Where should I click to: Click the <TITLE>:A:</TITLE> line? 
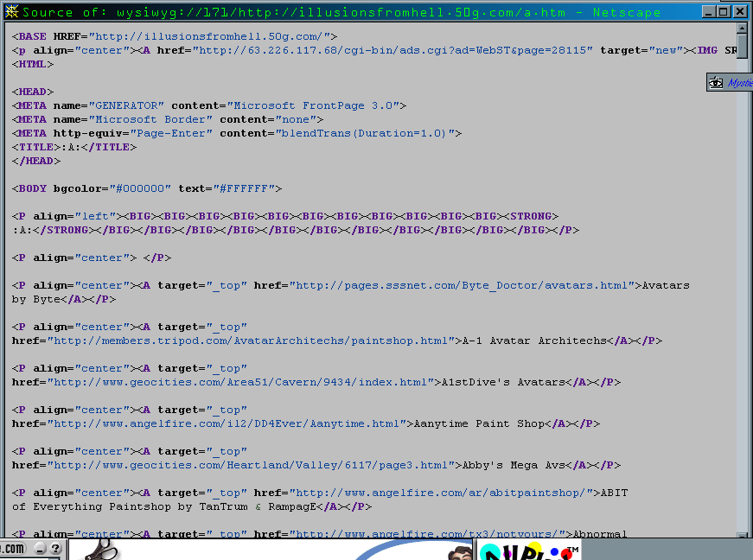click(74, 147)
